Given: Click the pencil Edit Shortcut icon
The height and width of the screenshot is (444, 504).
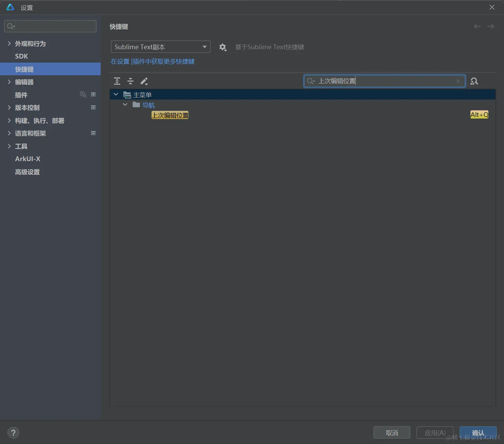Looking at the screenshot, I should [x=144, y=81].
